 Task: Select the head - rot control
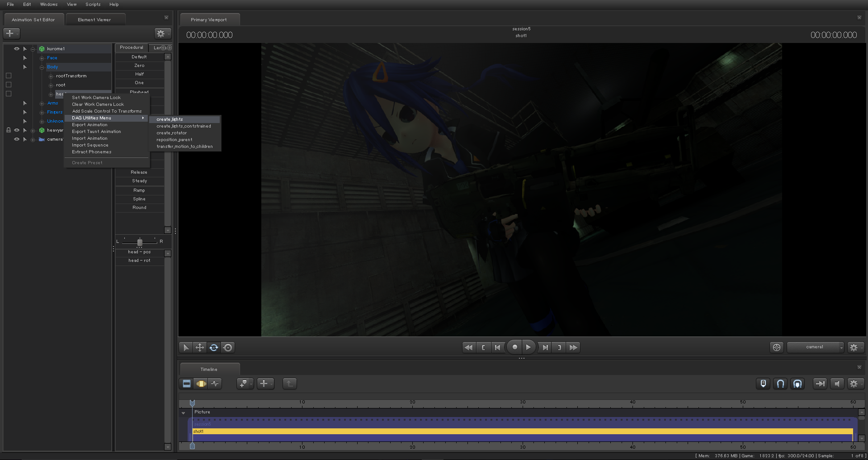point(139,261)
